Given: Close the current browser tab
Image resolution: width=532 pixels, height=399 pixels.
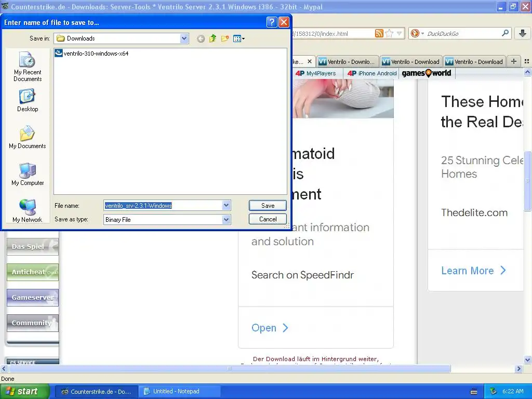Looking at the screenshot, I should pos(310,61).
